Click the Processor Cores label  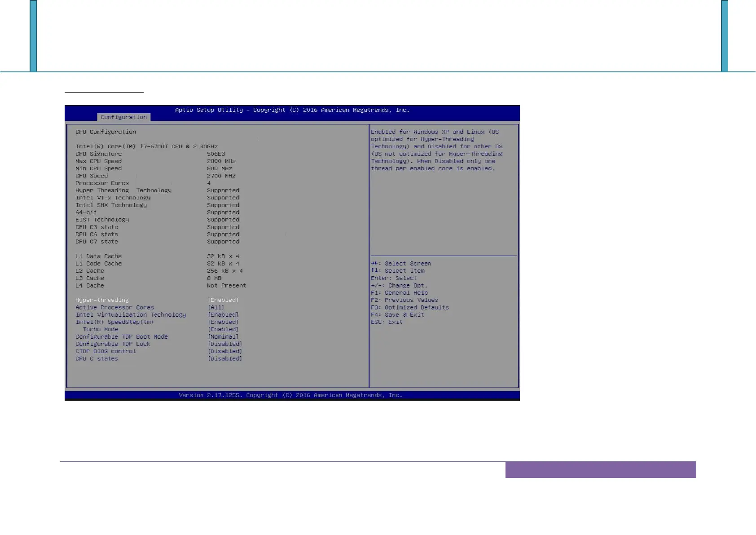coord(102,183)
